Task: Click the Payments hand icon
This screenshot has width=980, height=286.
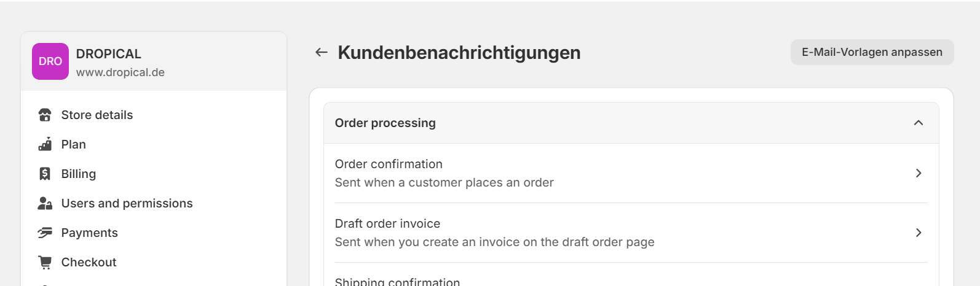Action: click(x=45, y=233)
